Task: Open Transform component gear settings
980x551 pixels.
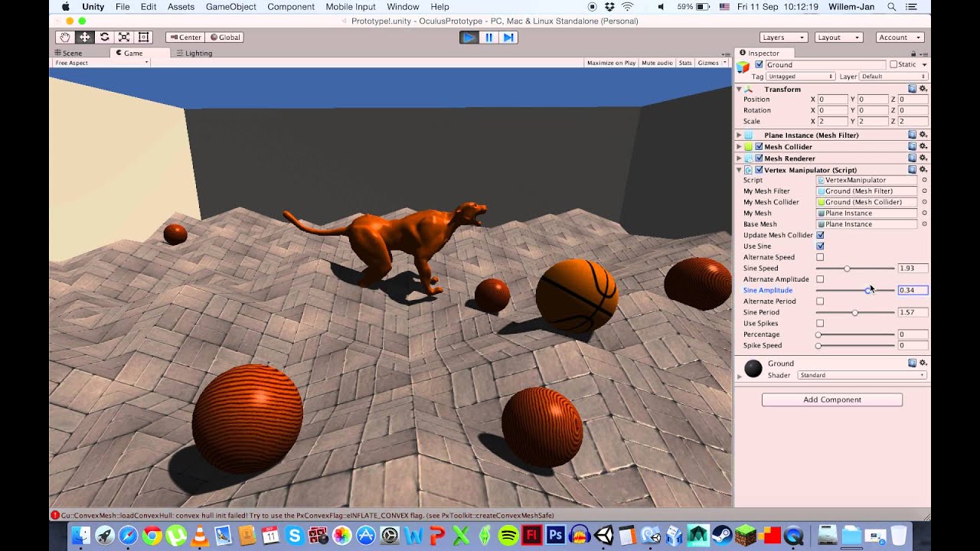Action: tap(923, 89)
